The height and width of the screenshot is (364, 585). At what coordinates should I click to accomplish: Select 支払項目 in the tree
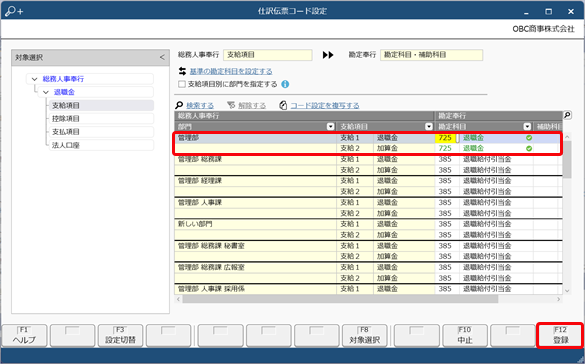click(101, 132)
